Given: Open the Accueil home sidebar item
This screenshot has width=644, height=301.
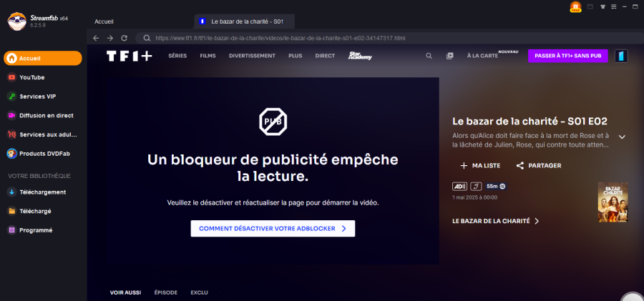Looking at the screenshot, I should (x=43, y=59).
